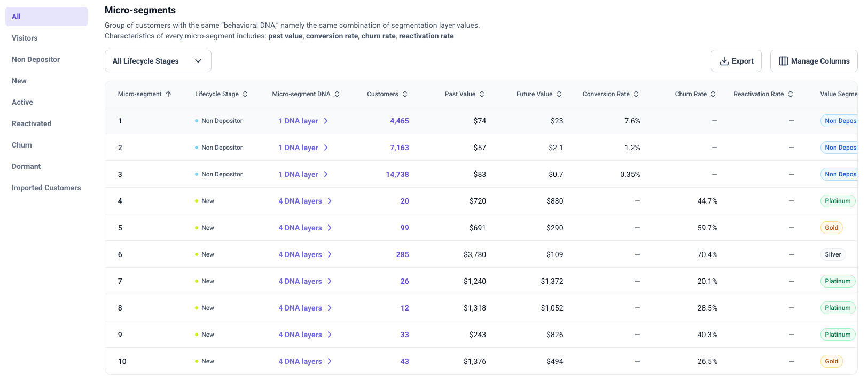Click the columns icon on Manage Columns

point(784,61)
